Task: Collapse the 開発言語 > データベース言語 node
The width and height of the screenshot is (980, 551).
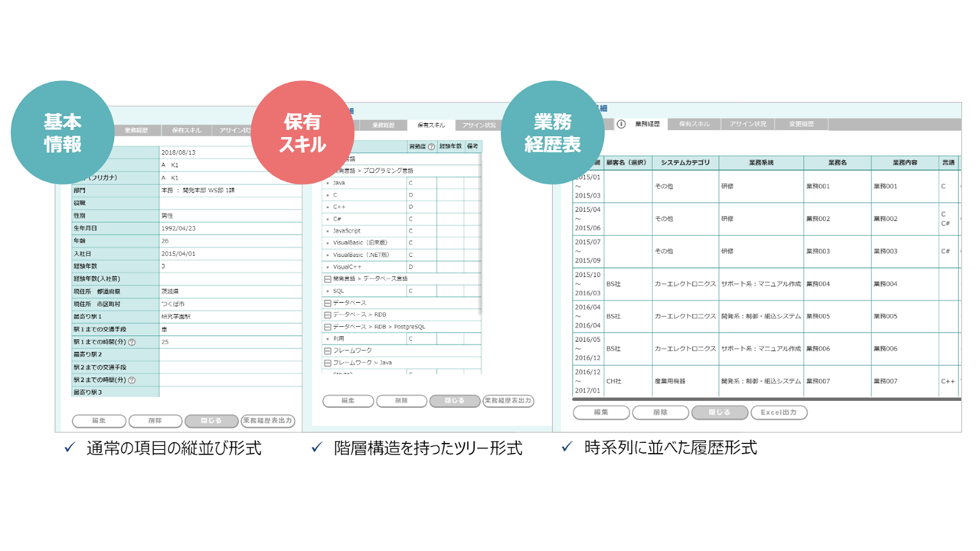Action: [328, 279]
